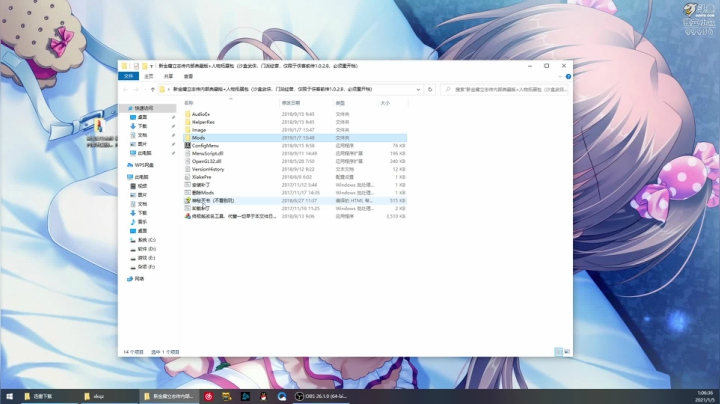Open 网络 in the navigation pane
Viewport: 720px width, 404px height.
(135, 279)
